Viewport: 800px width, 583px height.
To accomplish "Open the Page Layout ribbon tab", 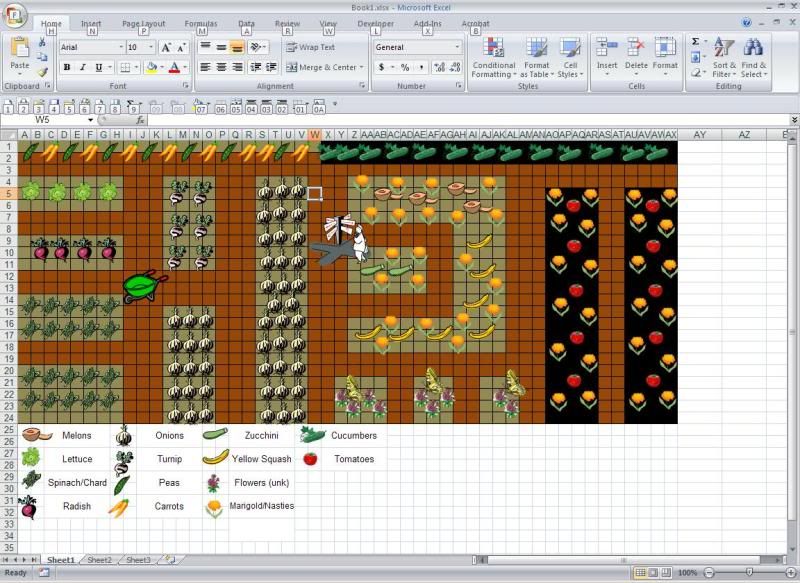I will 143,23.
